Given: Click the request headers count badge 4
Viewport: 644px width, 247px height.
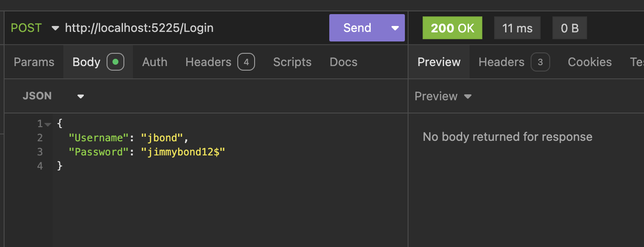Looking at the screenshot, I should pos(246,62).
